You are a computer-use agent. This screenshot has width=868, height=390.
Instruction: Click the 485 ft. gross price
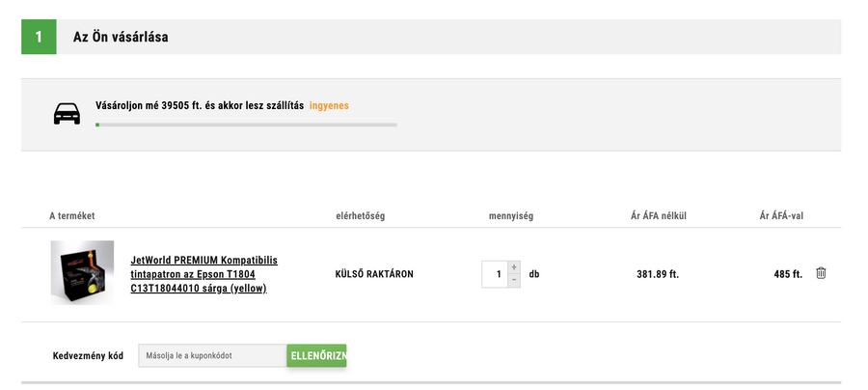click(x=788, y=274)
